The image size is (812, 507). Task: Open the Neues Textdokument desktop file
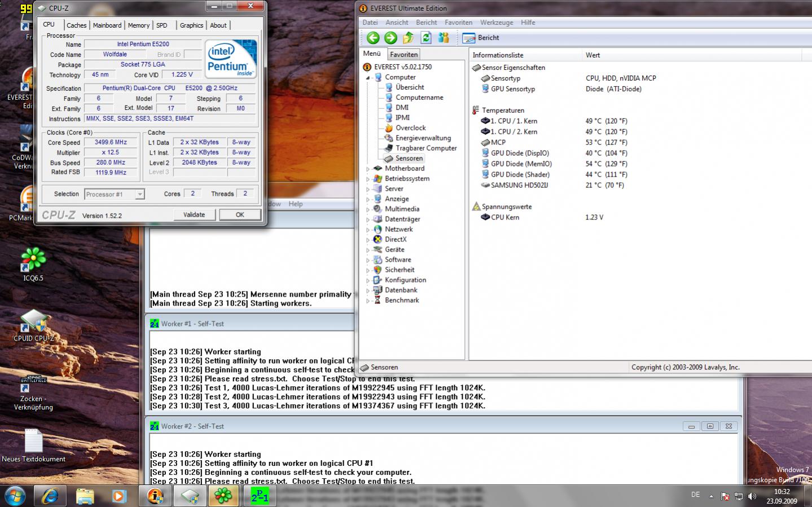pos(33,446)
